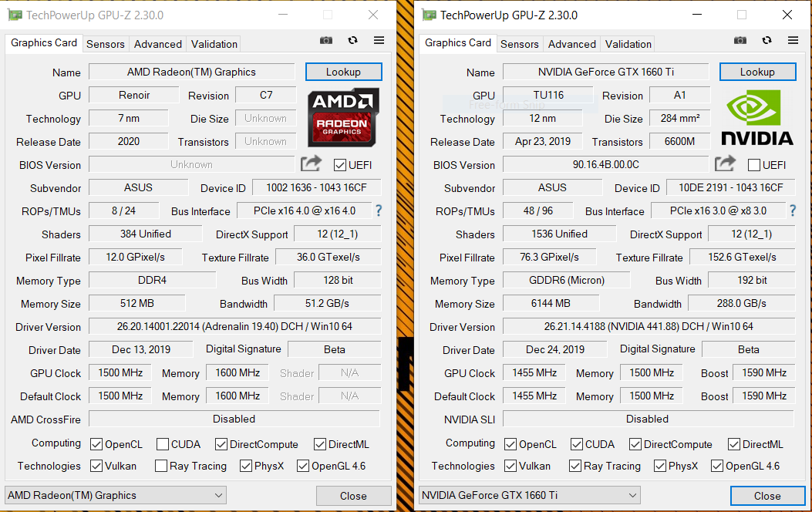Open the Advanced tab in NVIDIA window
812x512 pixels.
tap(571, 44)
